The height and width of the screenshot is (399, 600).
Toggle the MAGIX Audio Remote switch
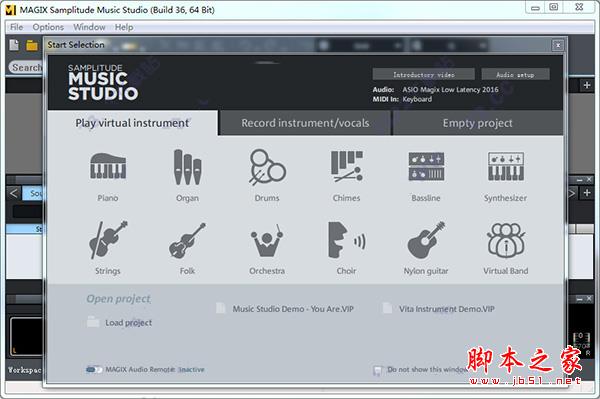pyautogui.click(x=94, y=370)
